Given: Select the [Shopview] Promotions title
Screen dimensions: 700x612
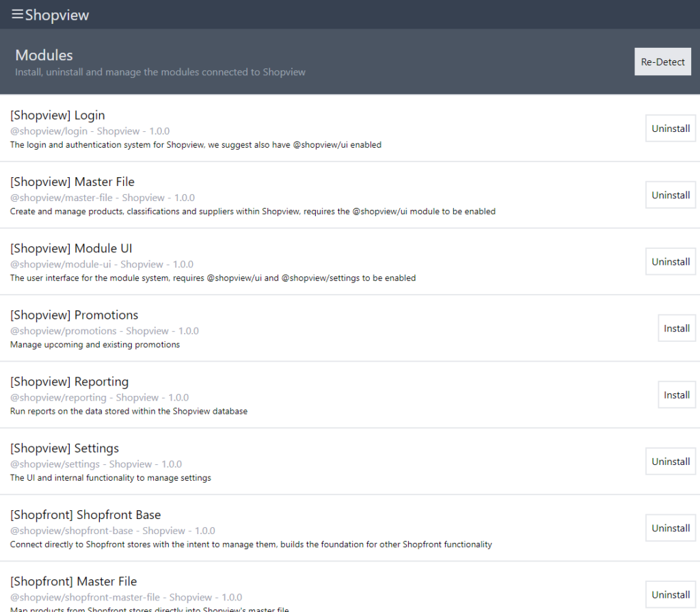Looking at the screenshot, I should point(74,315).
